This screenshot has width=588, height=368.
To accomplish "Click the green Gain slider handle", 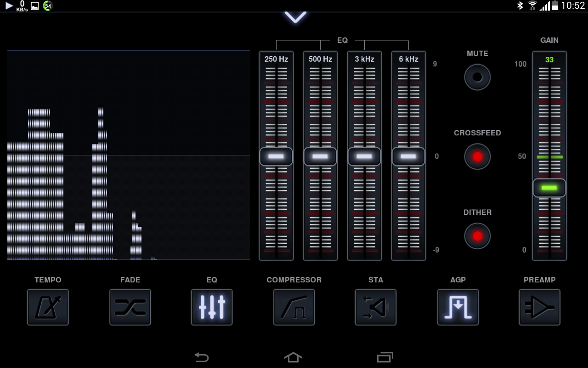I will pos(549,188).
